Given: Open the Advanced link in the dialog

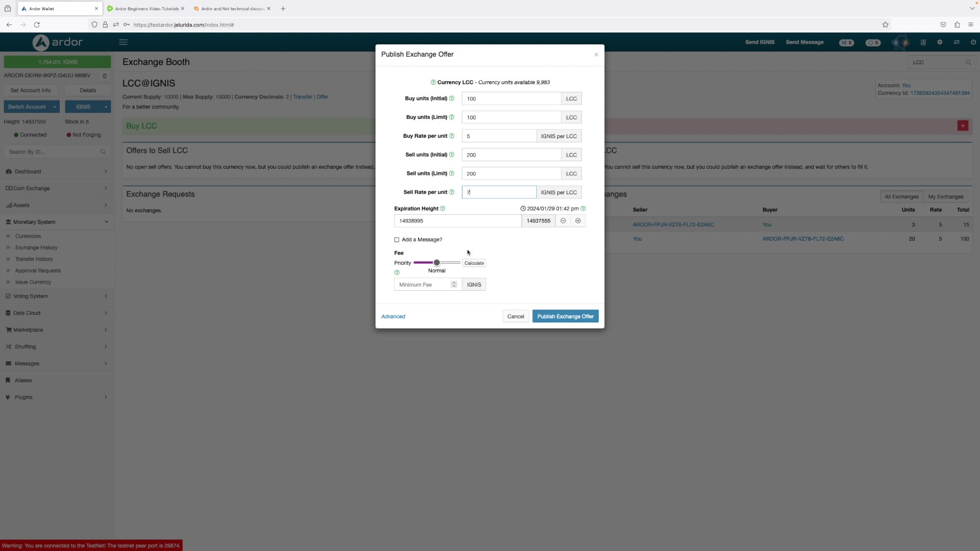Looking at the screenshot, I should [393, 316].
